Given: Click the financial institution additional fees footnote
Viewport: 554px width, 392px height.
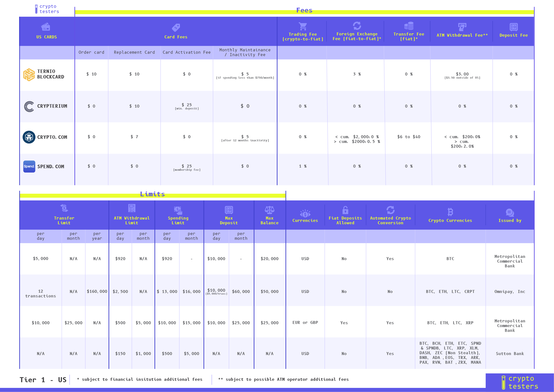Looking at the screenshot, I should pos(140,380).
